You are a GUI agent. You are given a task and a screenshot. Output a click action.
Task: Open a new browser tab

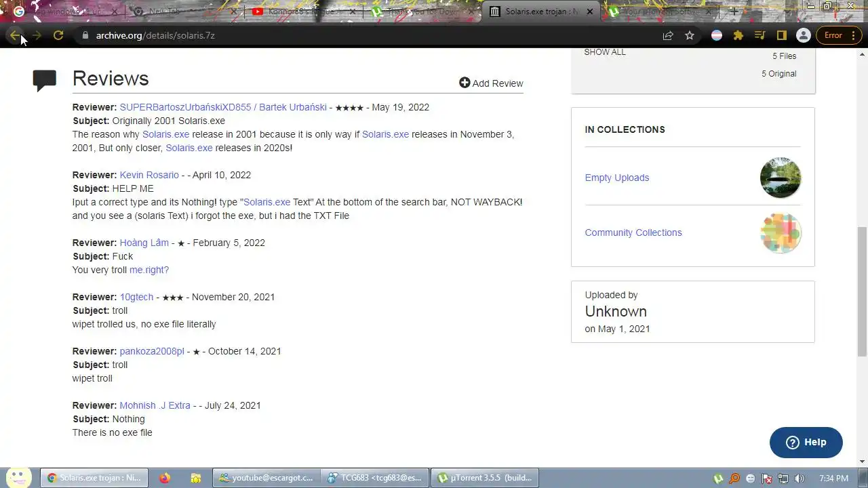click(734, 12)
